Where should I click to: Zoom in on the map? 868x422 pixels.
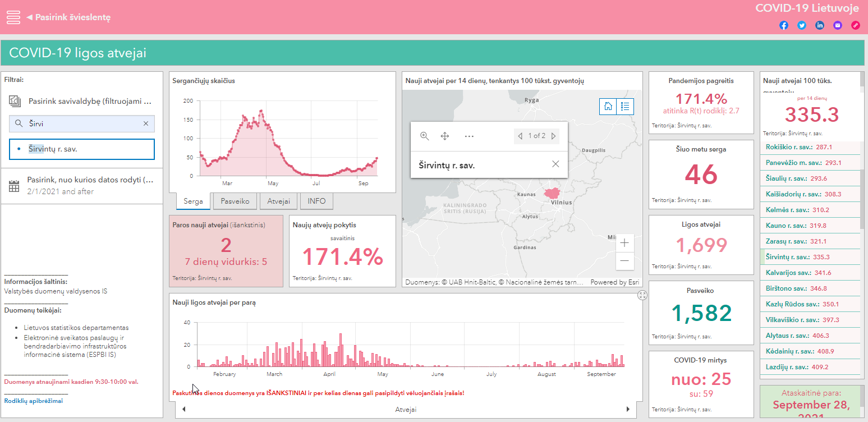(624, 243)
